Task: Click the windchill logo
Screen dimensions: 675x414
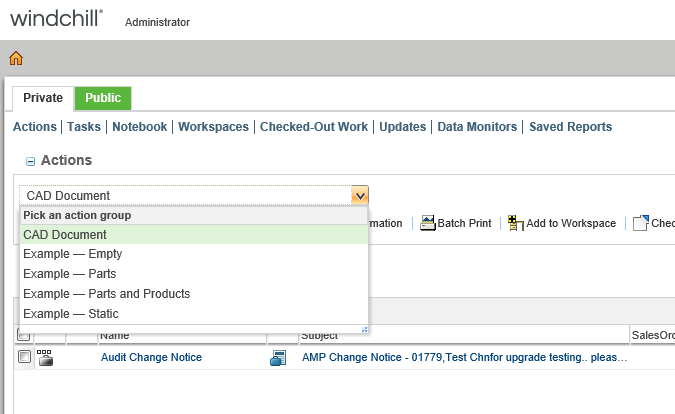Action: pos(56,19)
